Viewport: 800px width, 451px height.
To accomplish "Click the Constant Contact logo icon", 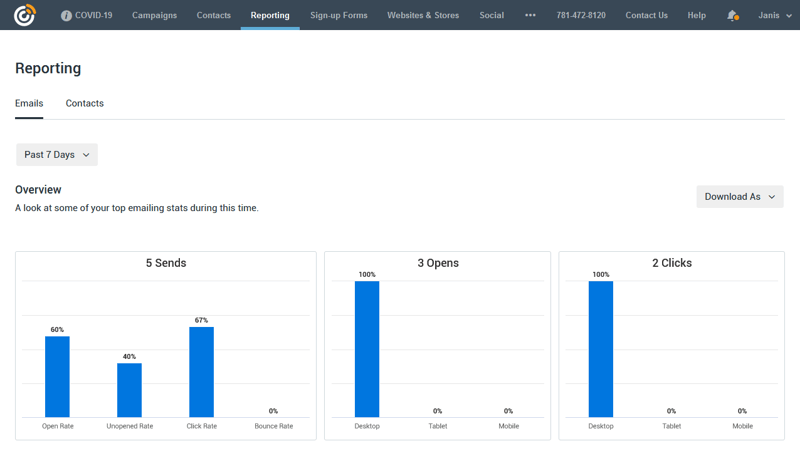I will tap(24, 15).
